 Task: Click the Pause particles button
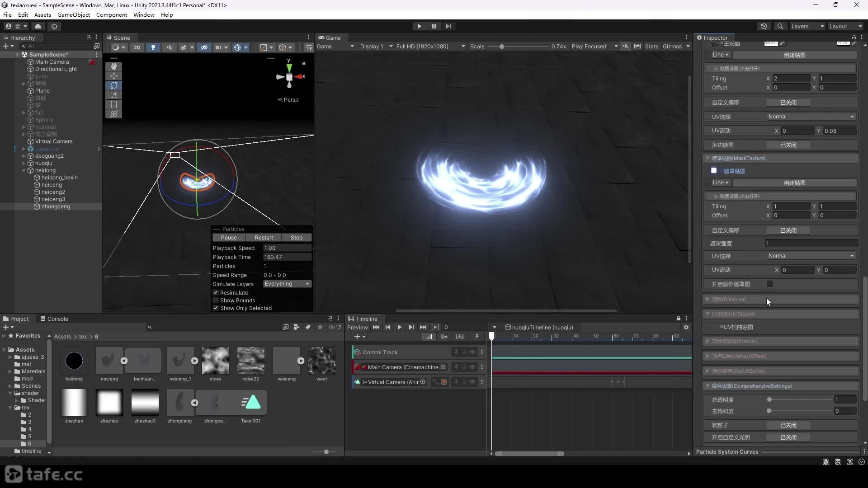coord(229,237)
